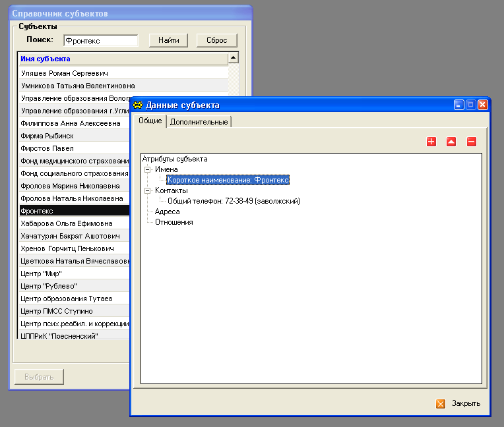Collapse the Контакты tree node
Viewport: 504px width, 427px height.
coord(148,190)
